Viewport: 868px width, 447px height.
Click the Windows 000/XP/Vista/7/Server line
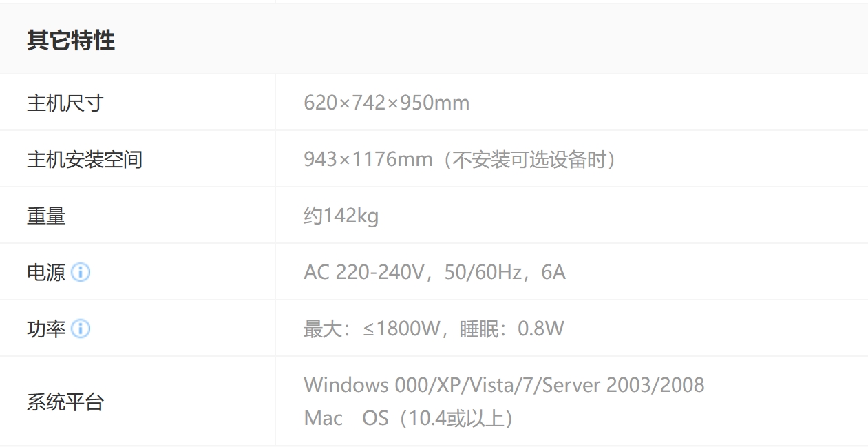(503, 385)
